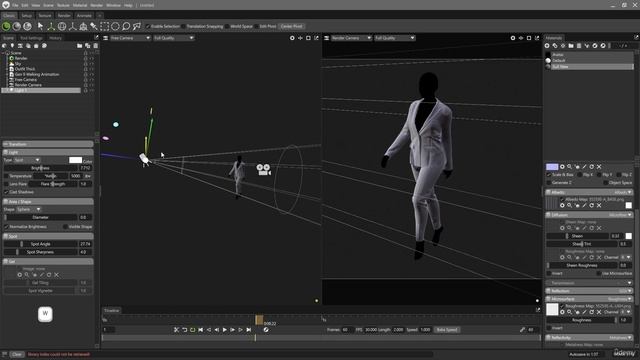Screen dimensions: 640x360
Task: Click the Center Pivot button
Action: tap(291, 27)
